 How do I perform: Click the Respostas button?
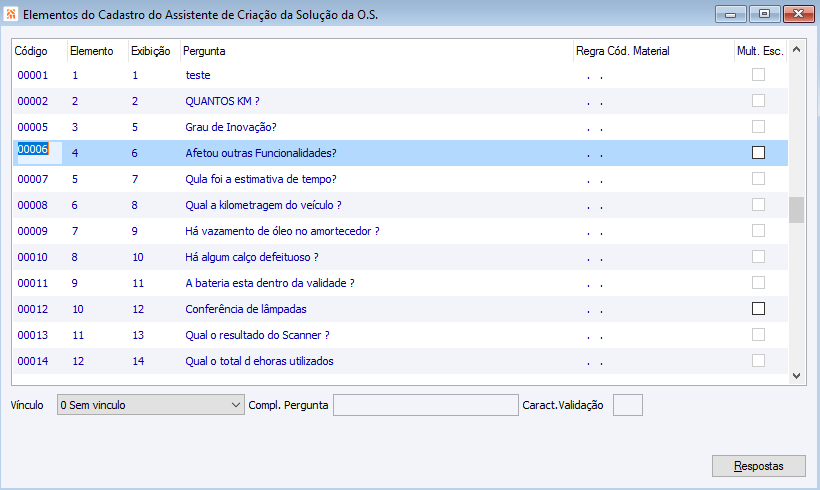pos(758,466)
